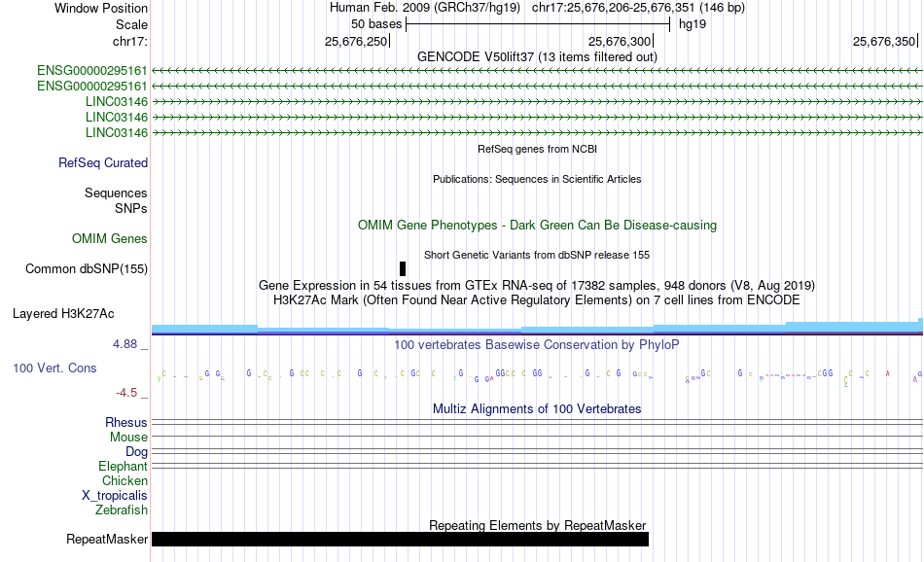
Task: Select the Chicken alignment row label
Action: click(124, 480)
